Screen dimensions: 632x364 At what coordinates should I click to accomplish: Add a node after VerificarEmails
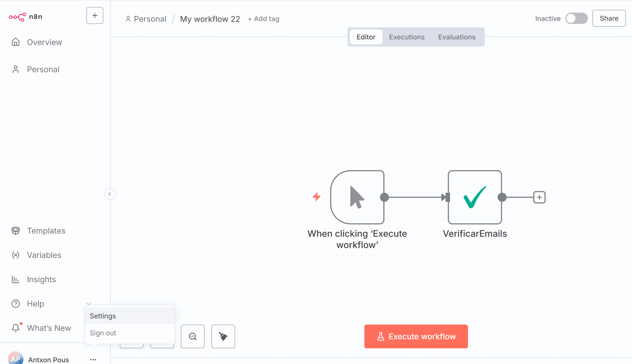tap(539, 197)
